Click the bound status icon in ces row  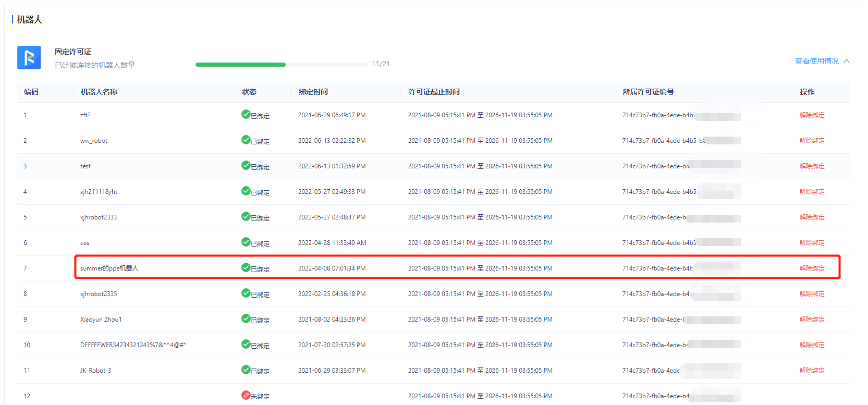tap(246, 242)
